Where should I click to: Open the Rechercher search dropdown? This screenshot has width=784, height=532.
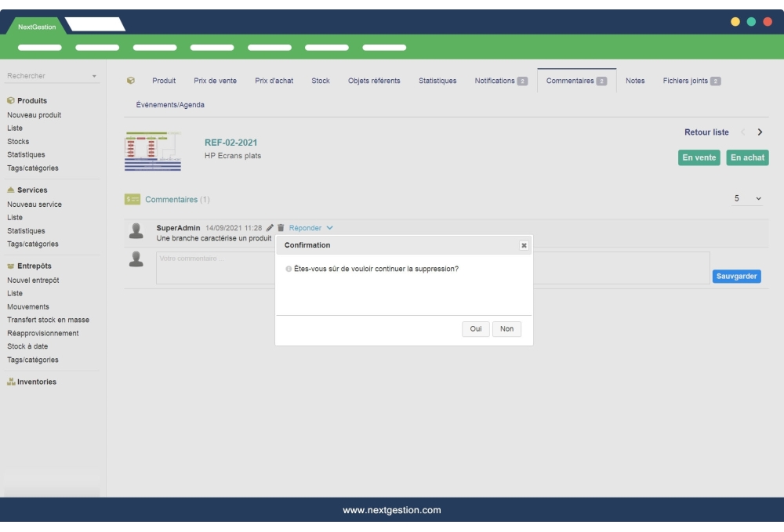point(93,76)
